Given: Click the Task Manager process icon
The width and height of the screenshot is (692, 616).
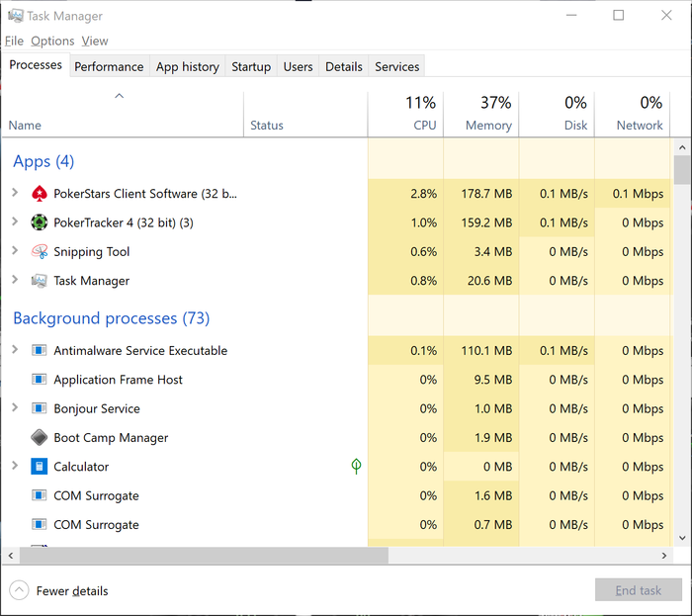Looking at the screenshot, I should [x=40, y=281].
